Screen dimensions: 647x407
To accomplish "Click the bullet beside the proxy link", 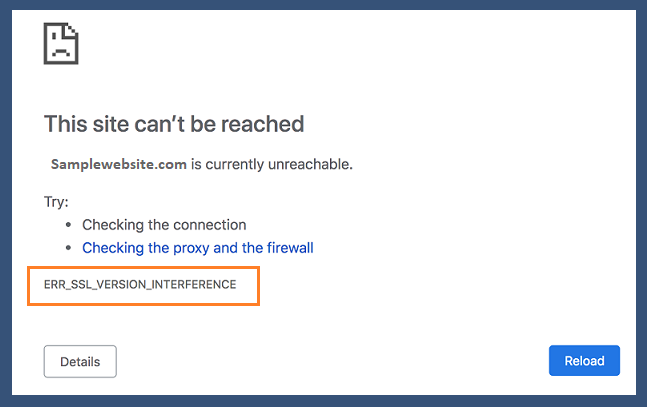I will [x=68, y=248].
